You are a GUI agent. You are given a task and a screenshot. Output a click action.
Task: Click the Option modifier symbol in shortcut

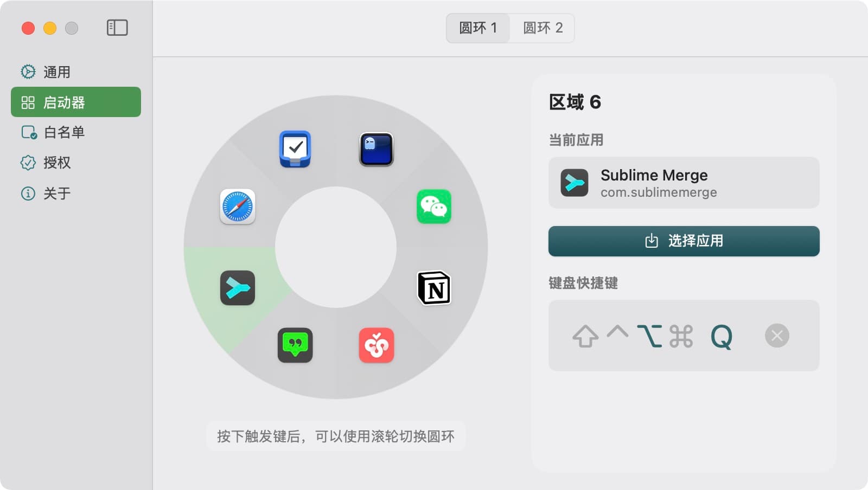coord(649,336)
